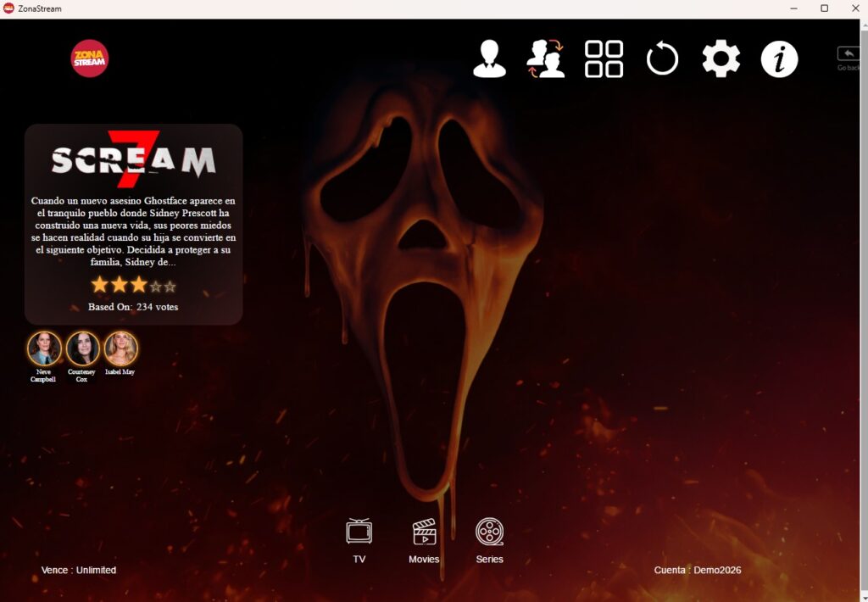Select Courteney Cox's cast photo

click(x=83, y=348)
